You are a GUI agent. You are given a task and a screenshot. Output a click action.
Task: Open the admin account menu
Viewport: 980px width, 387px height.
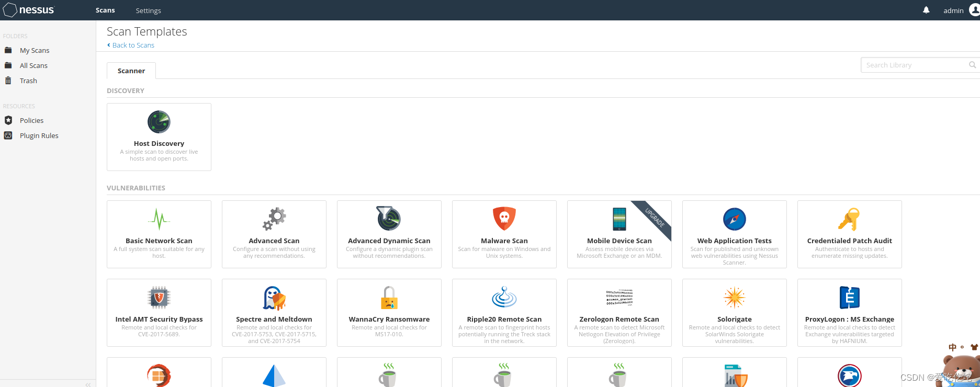pyautogui.click(x=953, y=10)
